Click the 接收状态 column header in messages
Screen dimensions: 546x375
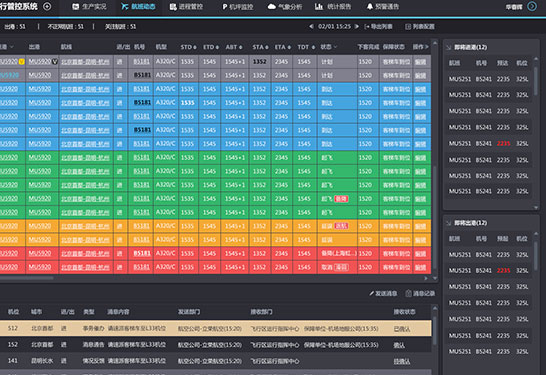[404, 312]
